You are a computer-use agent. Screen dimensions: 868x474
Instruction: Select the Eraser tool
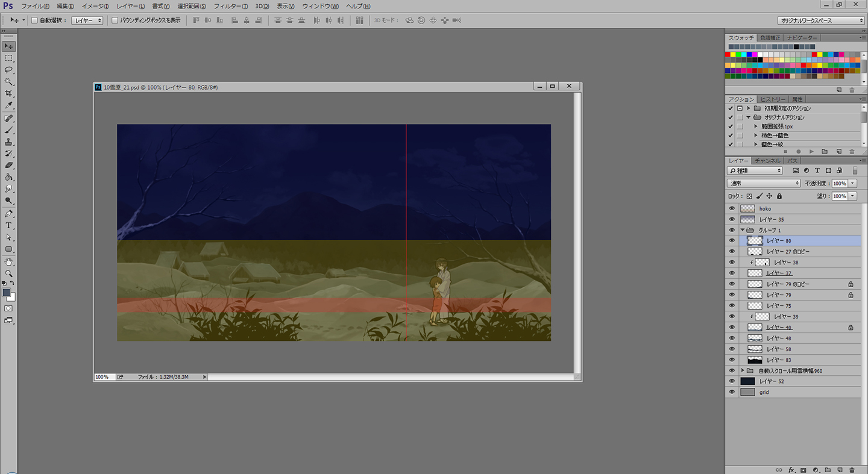pos(8,166)
